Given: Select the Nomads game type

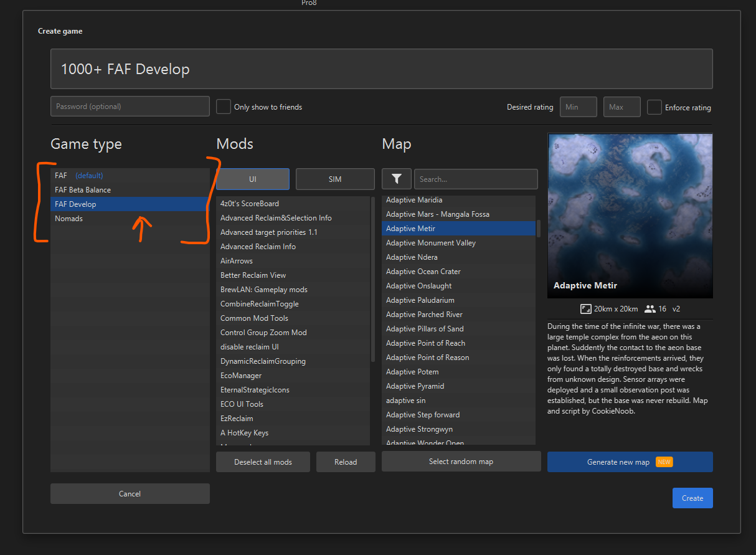Looking at the screenshot, I should click(x=130, y=219).
